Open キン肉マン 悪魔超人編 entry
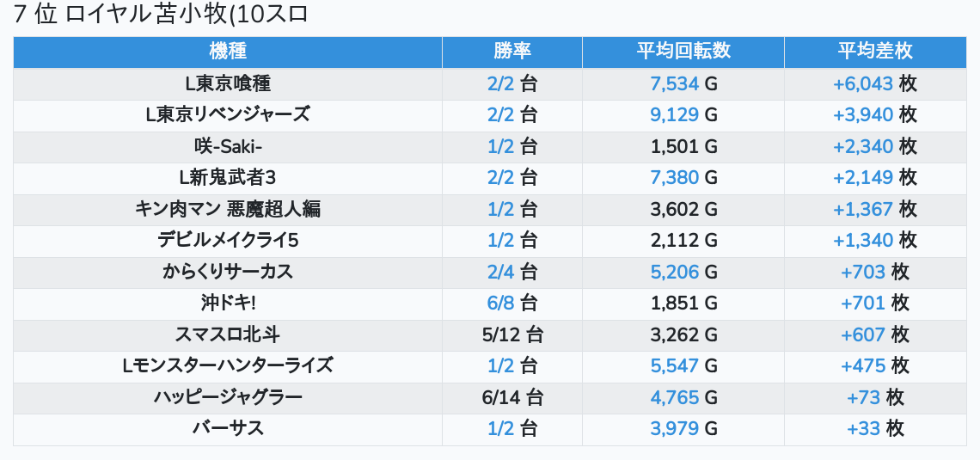The height and width of the screenshot is (460, 980). point(228,209)
